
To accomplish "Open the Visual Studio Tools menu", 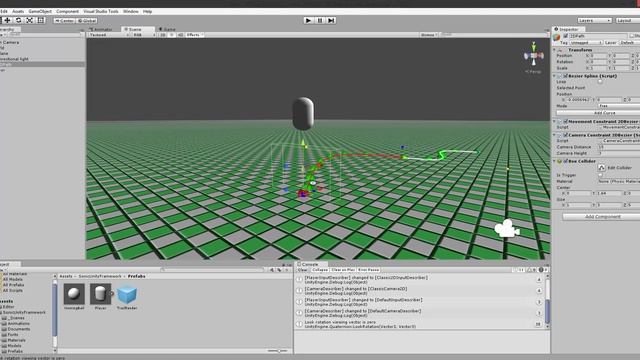I will [100, 11].
